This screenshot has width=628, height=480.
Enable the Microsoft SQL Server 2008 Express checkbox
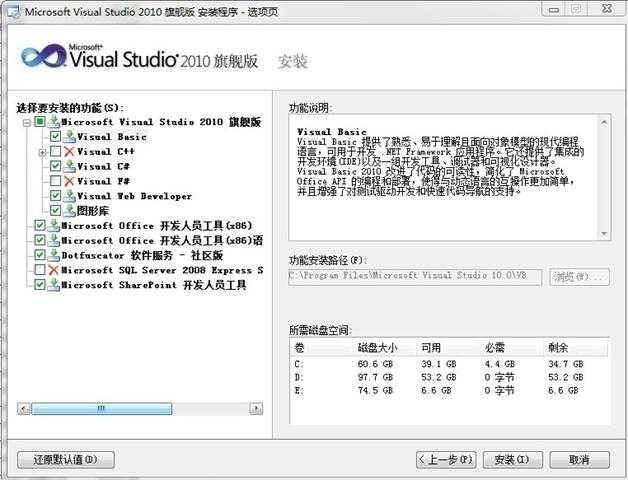point(40,270)
